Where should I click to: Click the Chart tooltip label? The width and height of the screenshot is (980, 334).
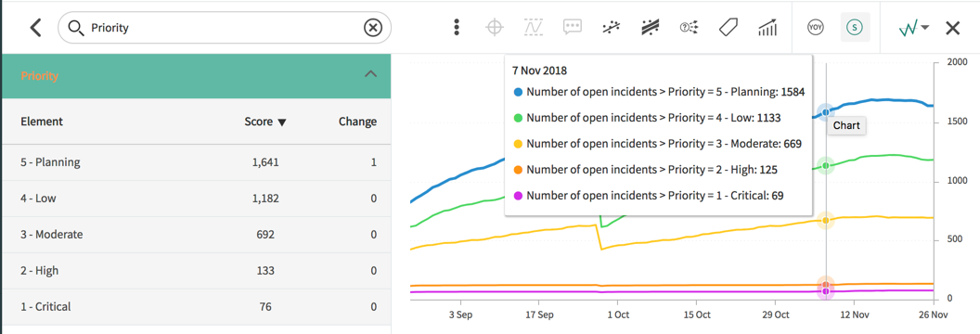pos(846,125)
